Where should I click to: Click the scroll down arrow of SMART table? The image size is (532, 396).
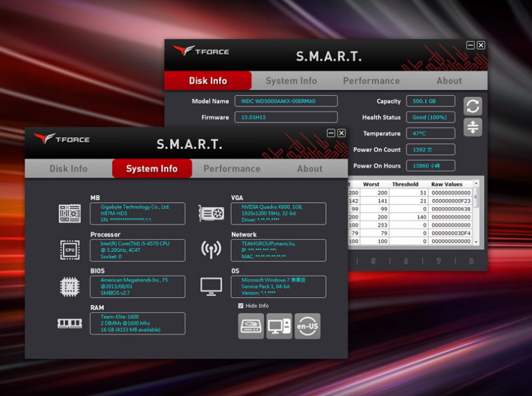[476, 242]
